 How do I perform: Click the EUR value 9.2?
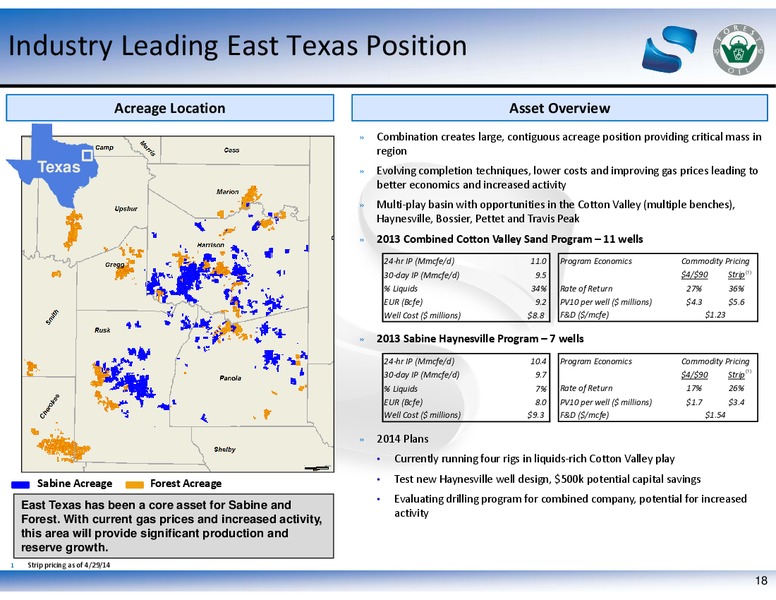[540, 302]
